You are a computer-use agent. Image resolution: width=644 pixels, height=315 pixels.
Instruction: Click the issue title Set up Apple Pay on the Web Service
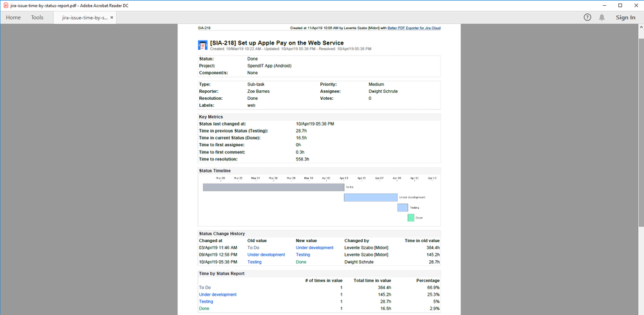pyautogui.click(x=290, y=43)
